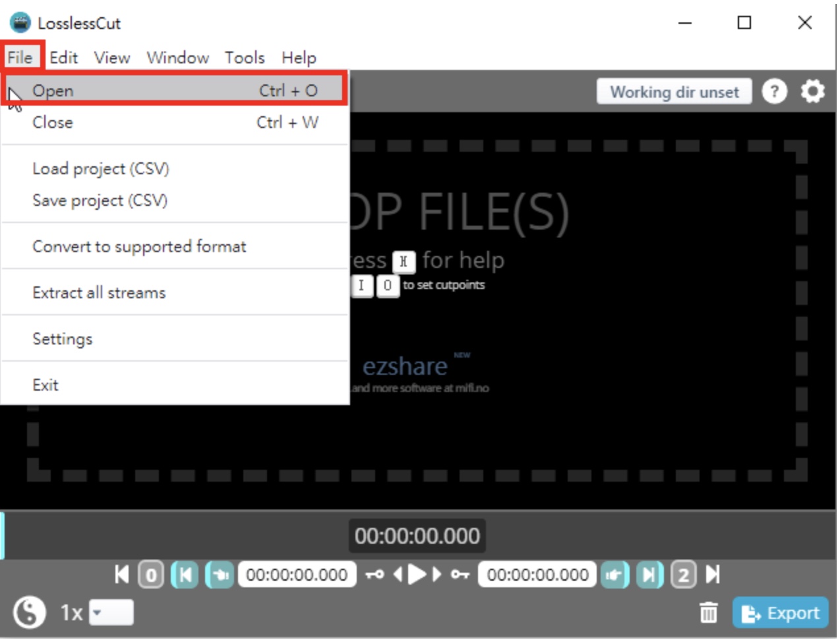Open the File menu

point(20,57)
